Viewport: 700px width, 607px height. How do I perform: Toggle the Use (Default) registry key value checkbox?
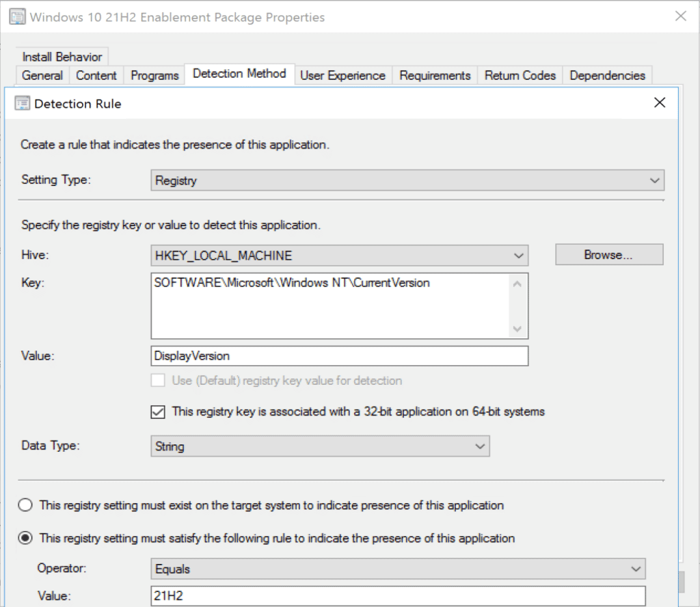click(x=158, y=380)
